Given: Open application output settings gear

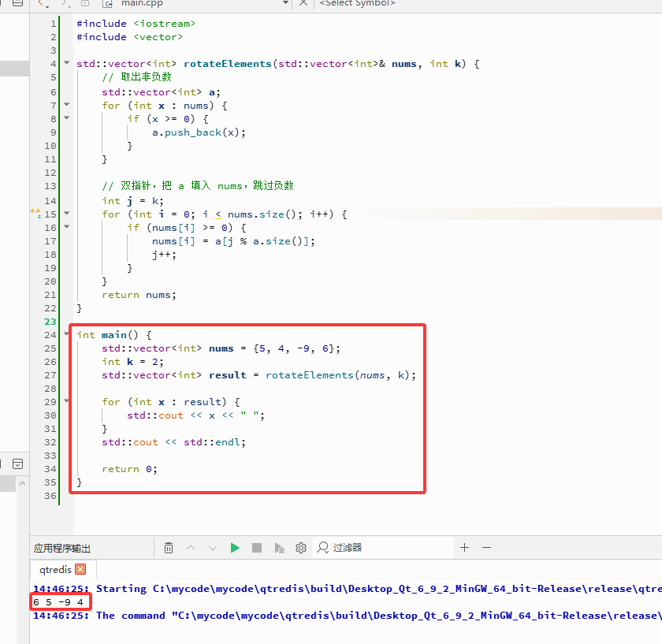Looking at the screenshot, I should pyautogui.click(x=300, y=548).
